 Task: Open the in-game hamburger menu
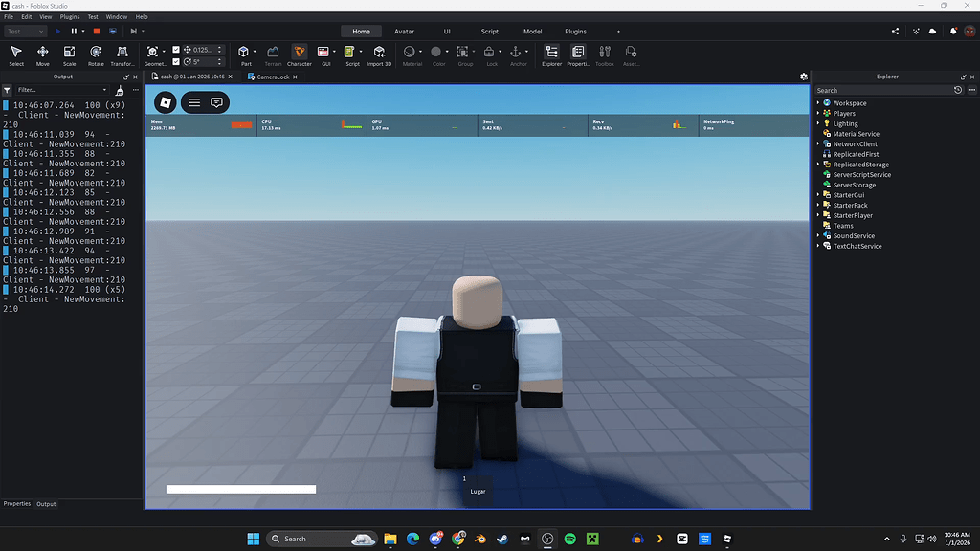[x=194, y=102]
